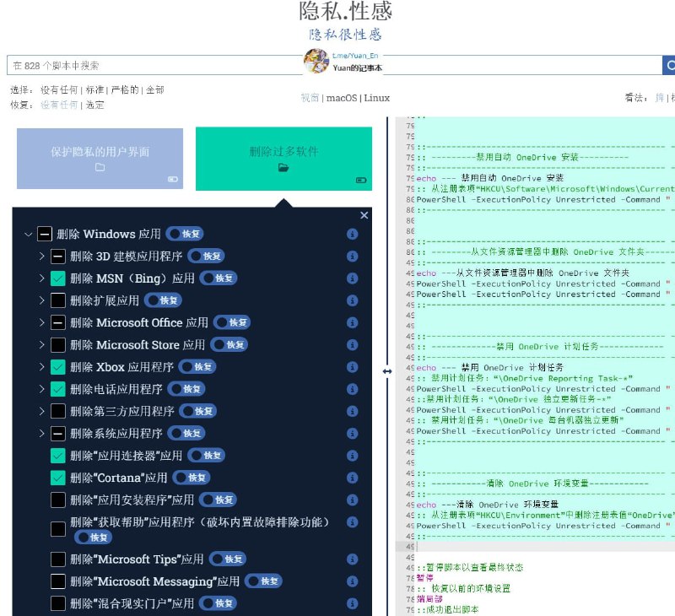Show info for 删除 Xbox 应用程序
Screen dimensions: 675x616
[352, 367]
